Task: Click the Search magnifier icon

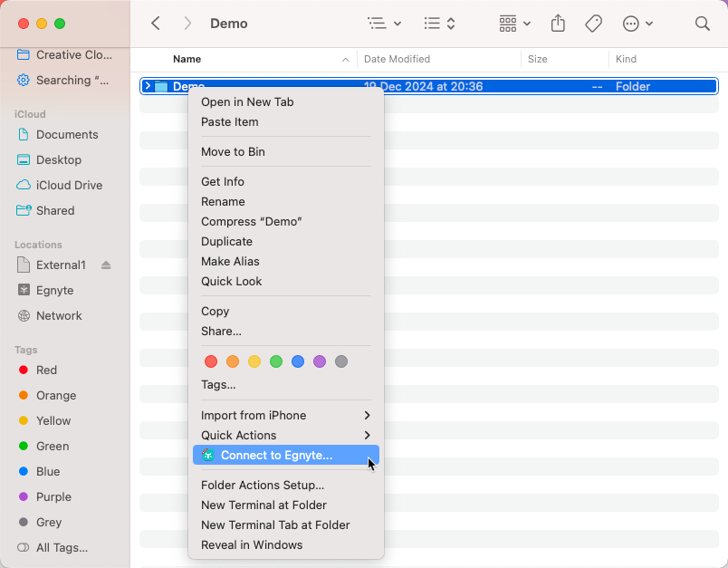Action: (703, 24)
